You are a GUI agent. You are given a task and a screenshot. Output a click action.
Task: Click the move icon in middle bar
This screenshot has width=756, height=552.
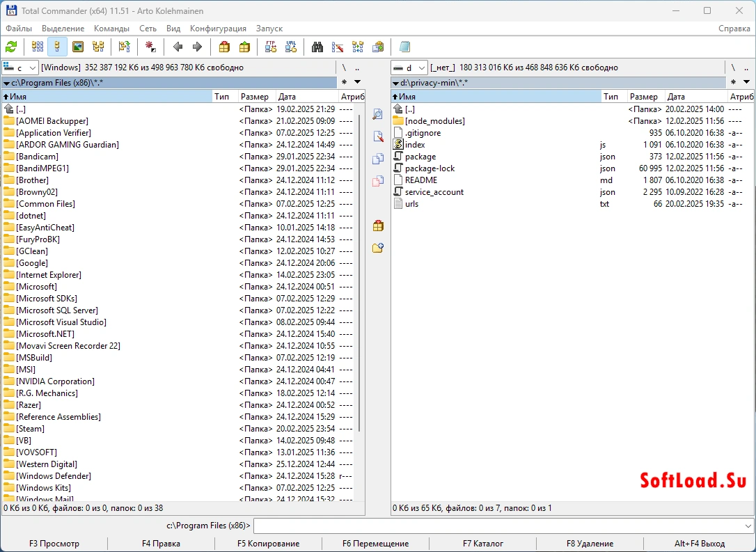tap(378, 181)
